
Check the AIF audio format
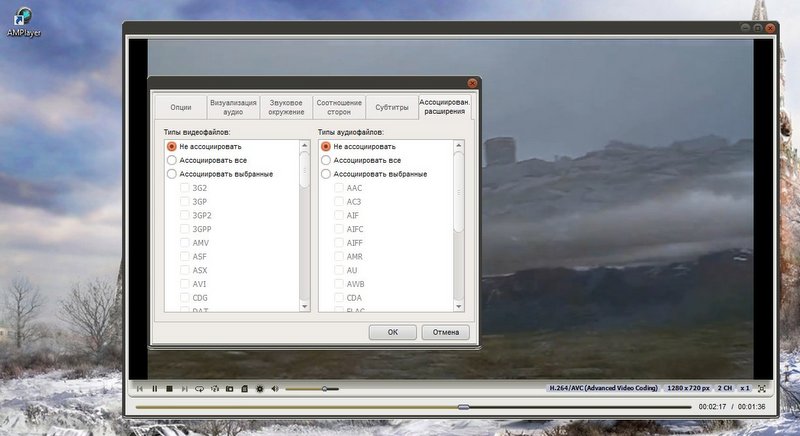pos(339,215)
